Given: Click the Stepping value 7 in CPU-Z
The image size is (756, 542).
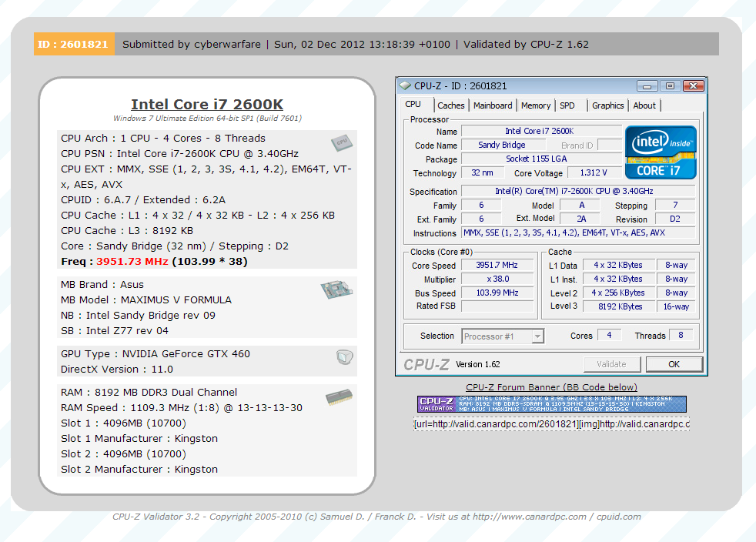Looking at the screenshot, I should (675, 205).
